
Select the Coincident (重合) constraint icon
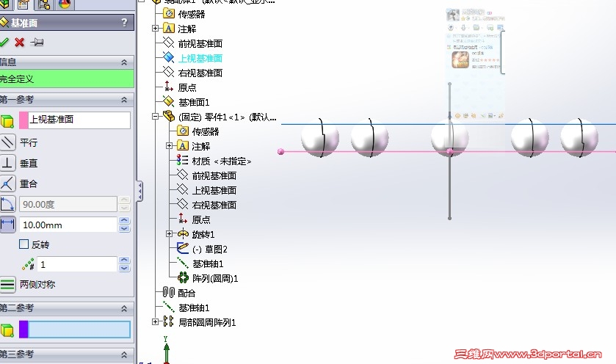(x=7, y=183)
